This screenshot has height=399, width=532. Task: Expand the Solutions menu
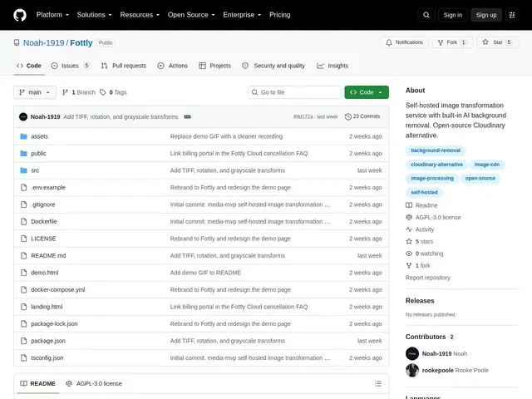pos(94,15)
